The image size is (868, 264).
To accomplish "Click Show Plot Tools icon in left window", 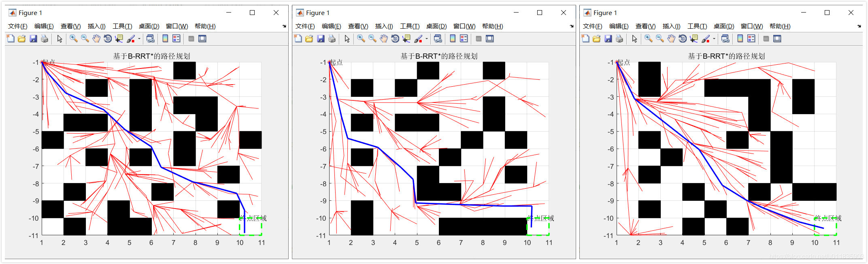I will pyautogui.click(x=202, y=38).
